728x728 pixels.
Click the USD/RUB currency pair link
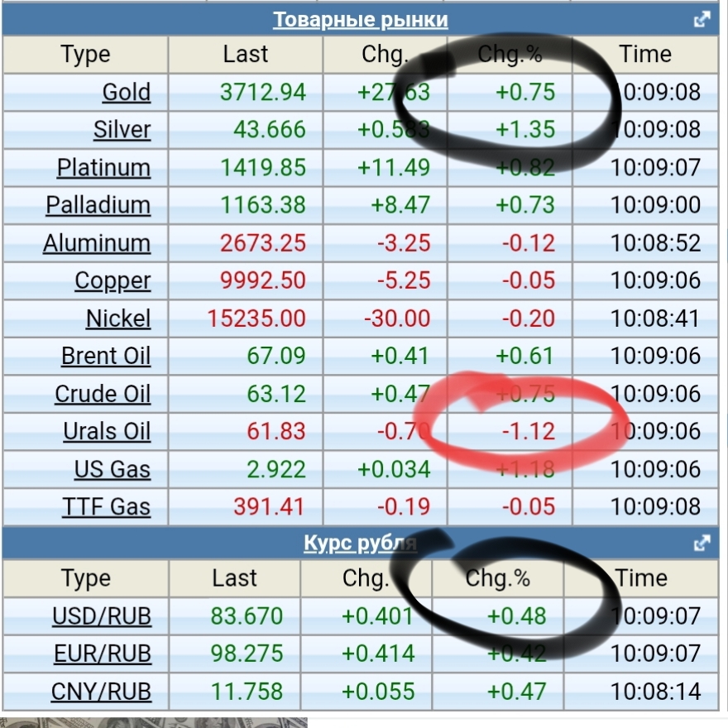[x=101, y=616]
